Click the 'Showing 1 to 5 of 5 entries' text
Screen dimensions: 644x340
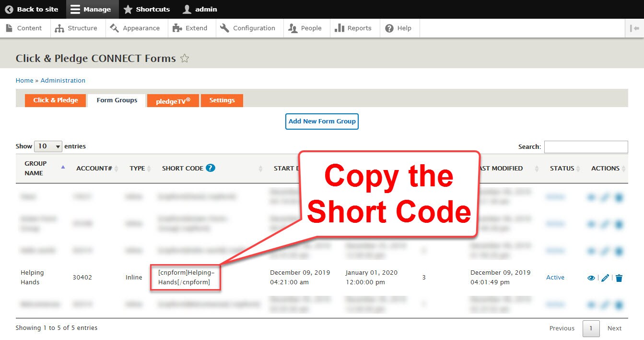pos(57,328)
